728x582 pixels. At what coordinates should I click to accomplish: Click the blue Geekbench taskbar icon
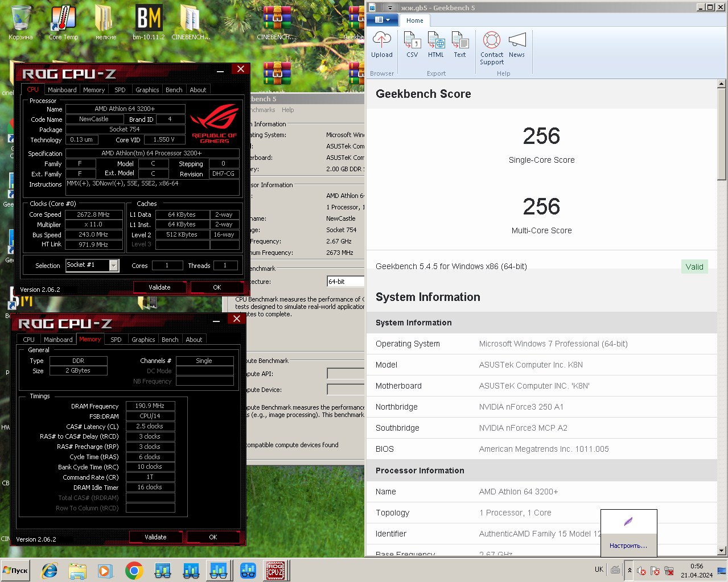coord(248,570)
